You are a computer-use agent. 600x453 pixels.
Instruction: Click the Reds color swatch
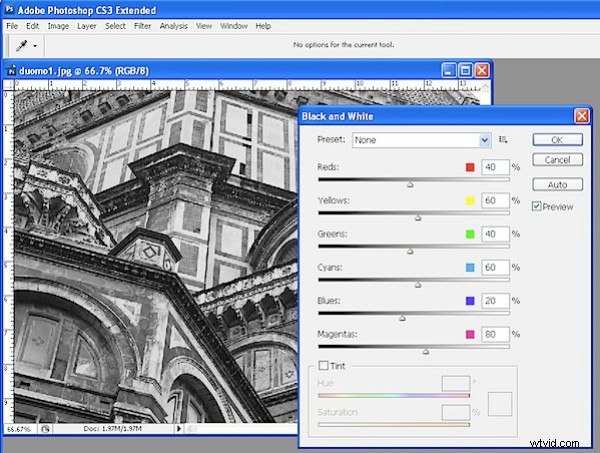point(468,167)
